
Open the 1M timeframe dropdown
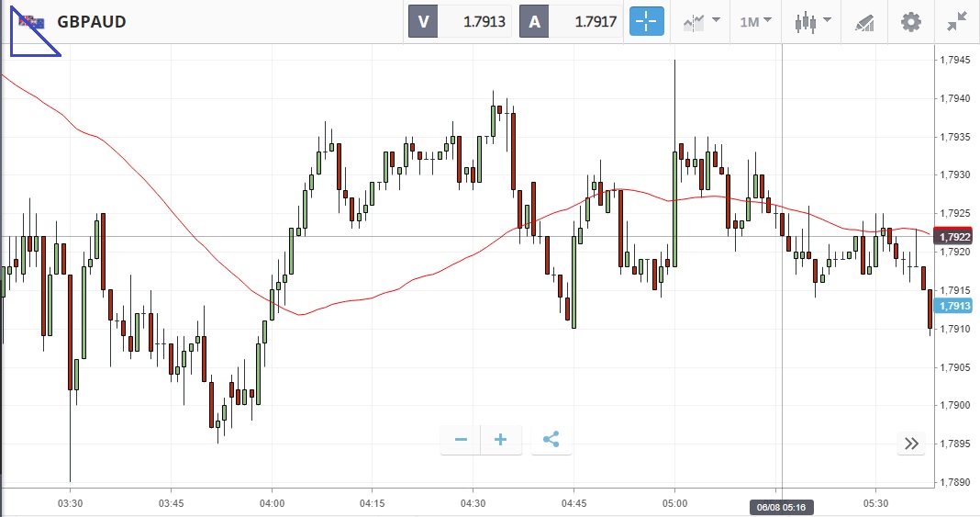tap(756, 21)
